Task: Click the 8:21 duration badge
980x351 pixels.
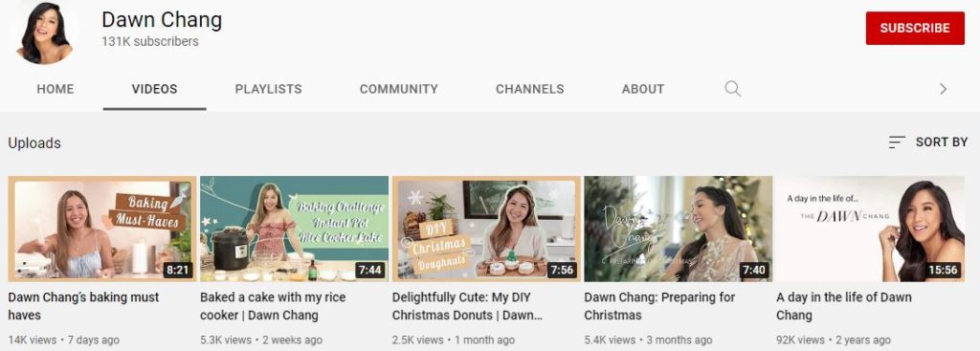Action: [178, 271]
